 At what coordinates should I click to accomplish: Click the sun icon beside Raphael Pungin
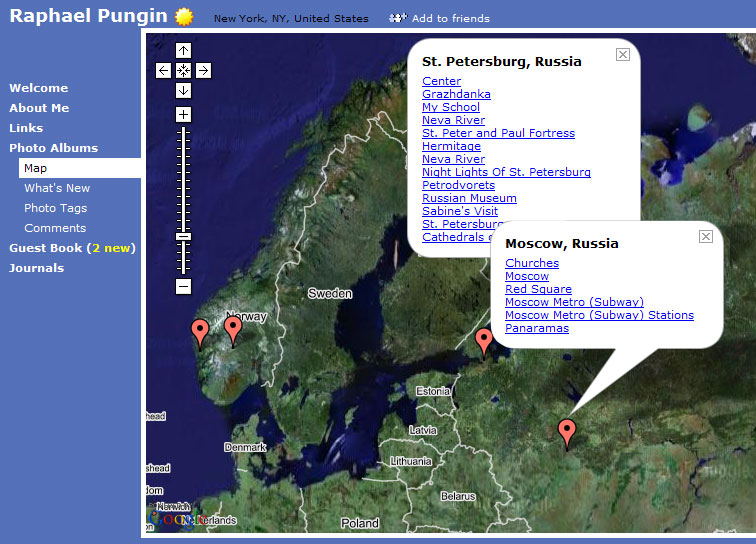pos(184,16)
